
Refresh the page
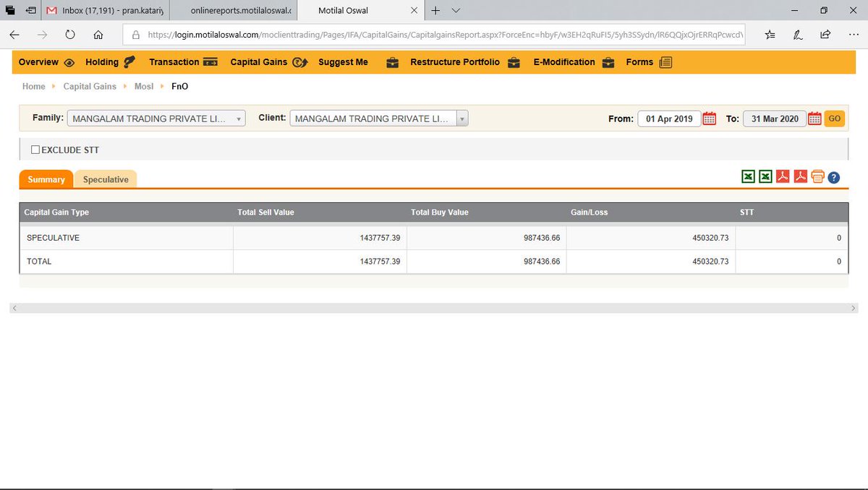(x=70, y=34)
